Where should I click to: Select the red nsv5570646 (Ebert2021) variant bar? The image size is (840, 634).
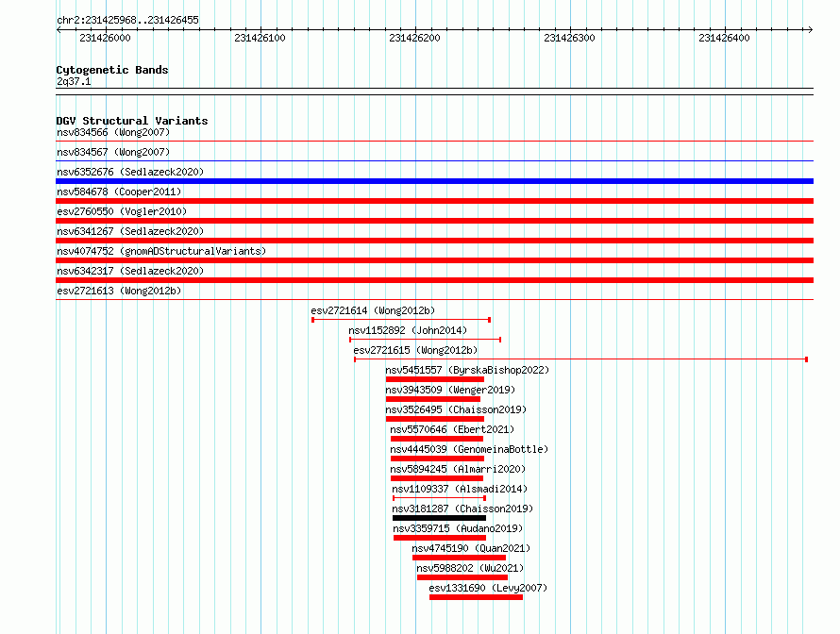point(437,439)
